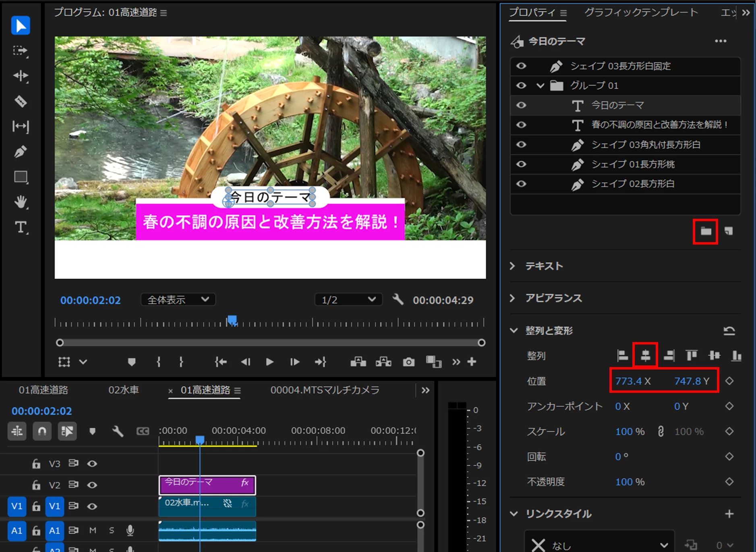
Task: Open timeline wrench display settings
Action: [118, 432]
